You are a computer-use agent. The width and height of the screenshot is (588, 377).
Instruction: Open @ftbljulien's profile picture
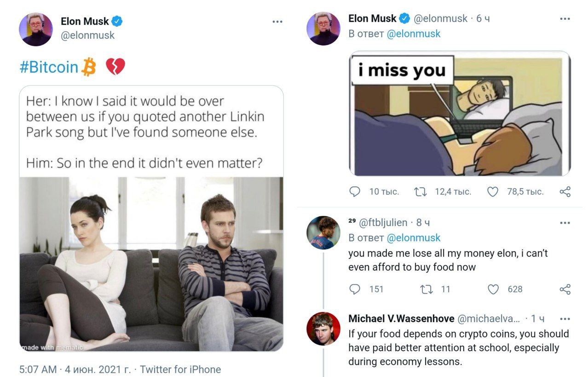(x=323, y=232)
